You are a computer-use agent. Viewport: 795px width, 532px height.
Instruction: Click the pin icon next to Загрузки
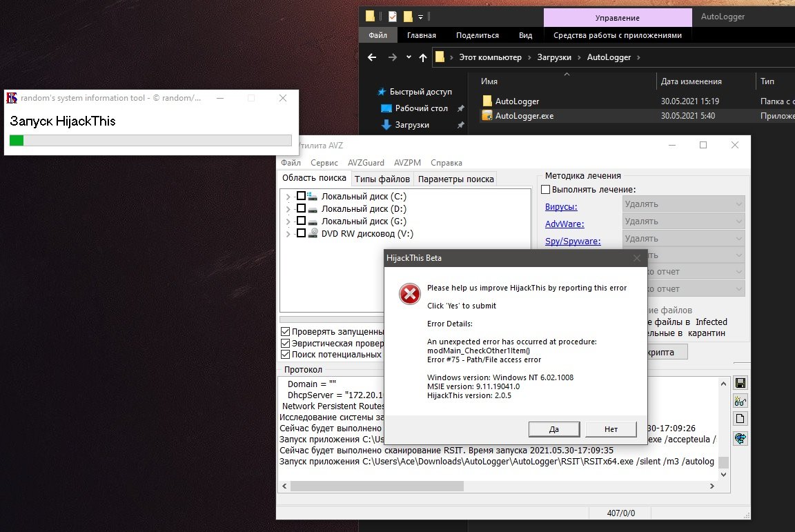click(x=460, y=126)
